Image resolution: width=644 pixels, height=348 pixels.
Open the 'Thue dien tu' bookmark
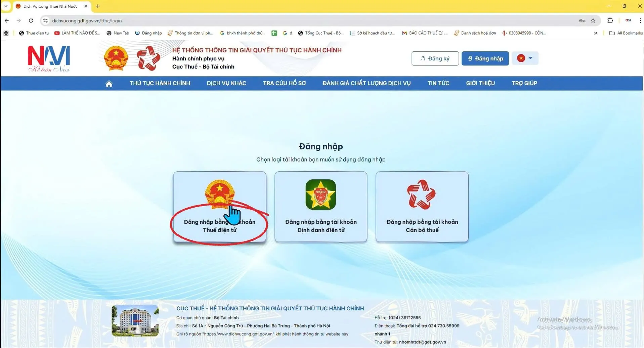[33, 33]
